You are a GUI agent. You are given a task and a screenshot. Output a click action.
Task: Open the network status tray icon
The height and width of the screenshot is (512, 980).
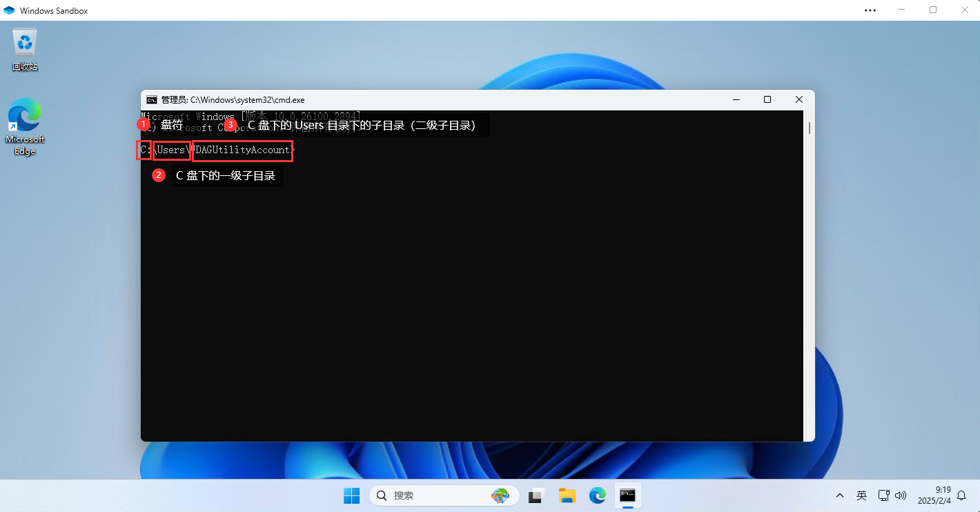[883, 495]
